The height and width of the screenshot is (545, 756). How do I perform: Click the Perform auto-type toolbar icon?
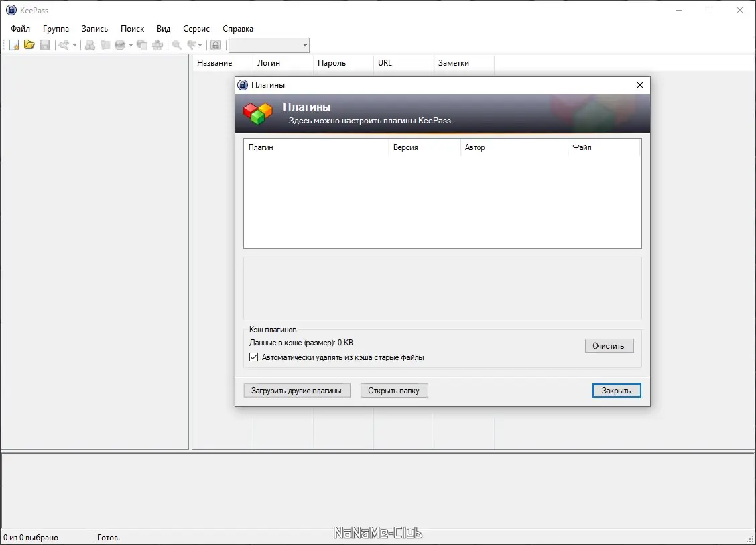coord(157,45)
